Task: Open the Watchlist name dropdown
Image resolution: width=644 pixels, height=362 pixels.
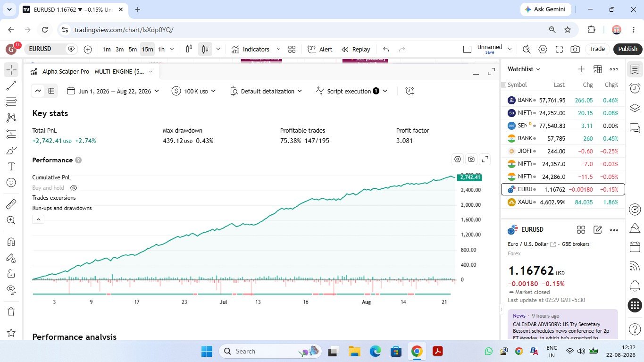Action: [524, 69]
